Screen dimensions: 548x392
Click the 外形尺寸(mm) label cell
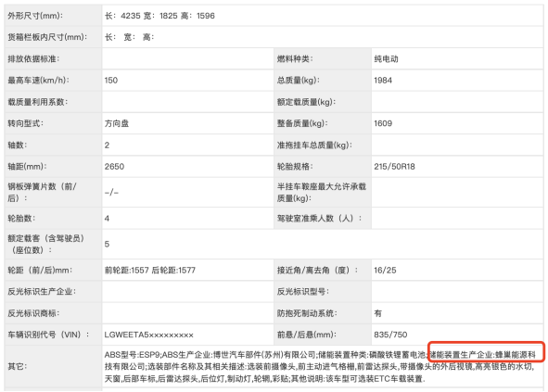pos(53,16)
